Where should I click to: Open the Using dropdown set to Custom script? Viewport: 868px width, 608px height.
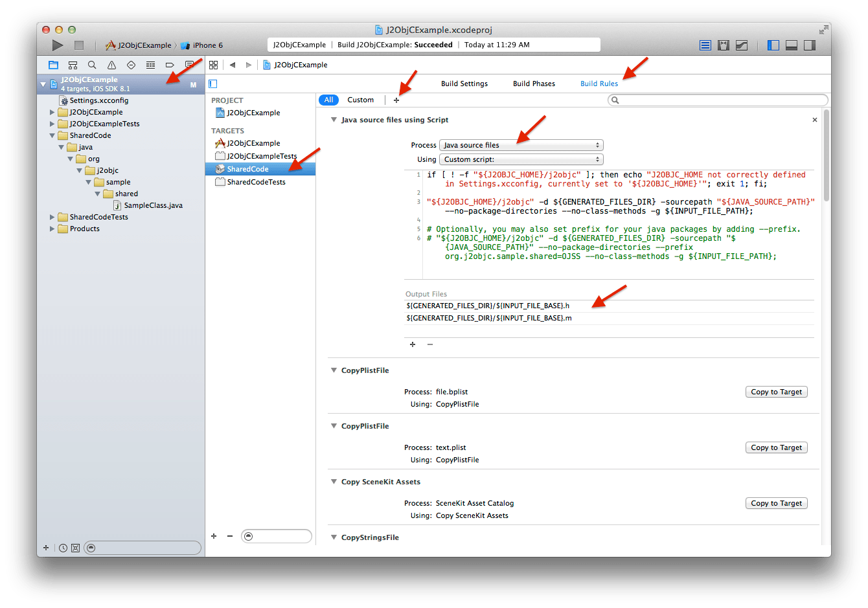(x=521, y=159)
